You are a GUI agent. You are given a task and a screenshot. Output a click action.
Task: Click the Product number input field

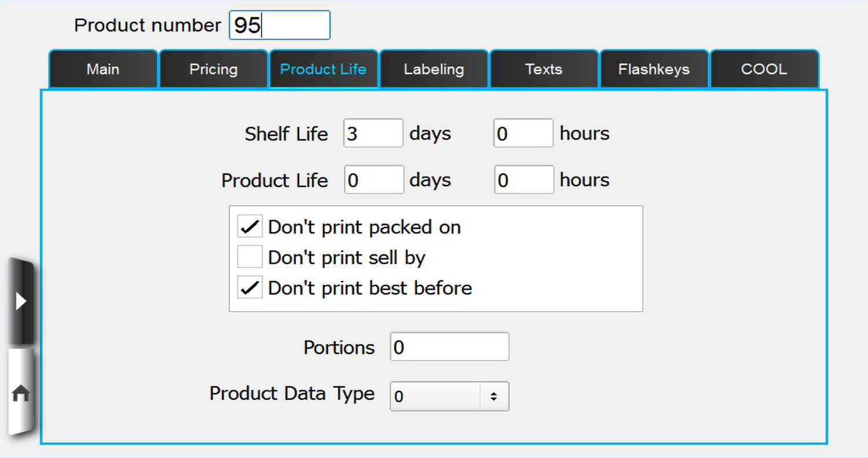[279, 25]
